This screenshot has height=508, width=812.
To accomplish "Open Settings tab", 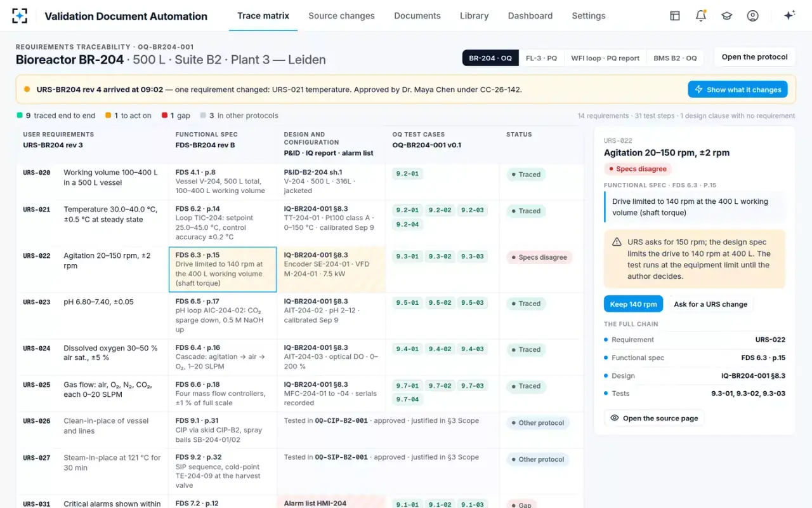I will click(x=589, y=16).
